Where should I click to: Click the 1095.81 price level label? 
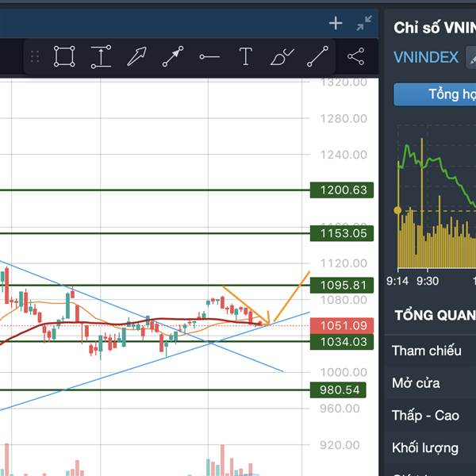(342, 286)
